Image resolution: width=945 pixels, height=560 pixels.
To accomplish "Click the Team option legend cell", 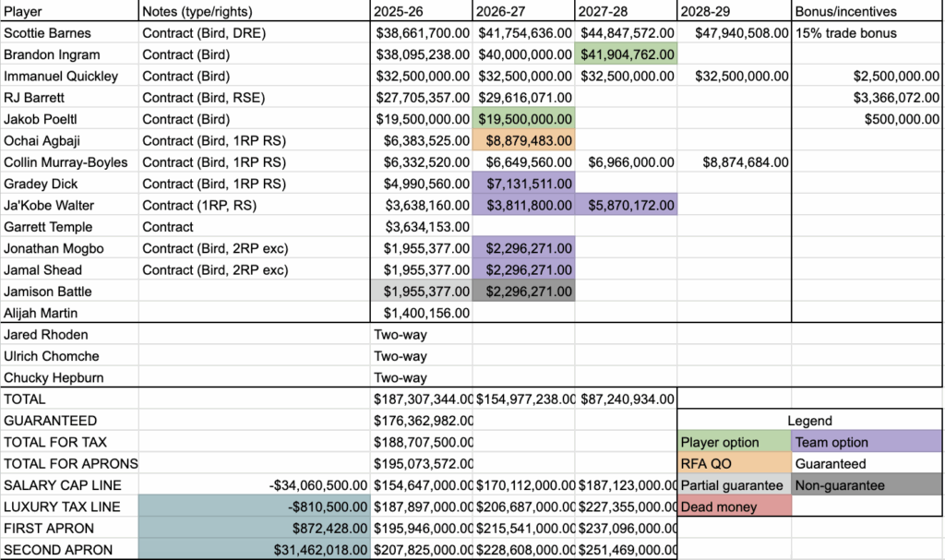I will 867,442.
